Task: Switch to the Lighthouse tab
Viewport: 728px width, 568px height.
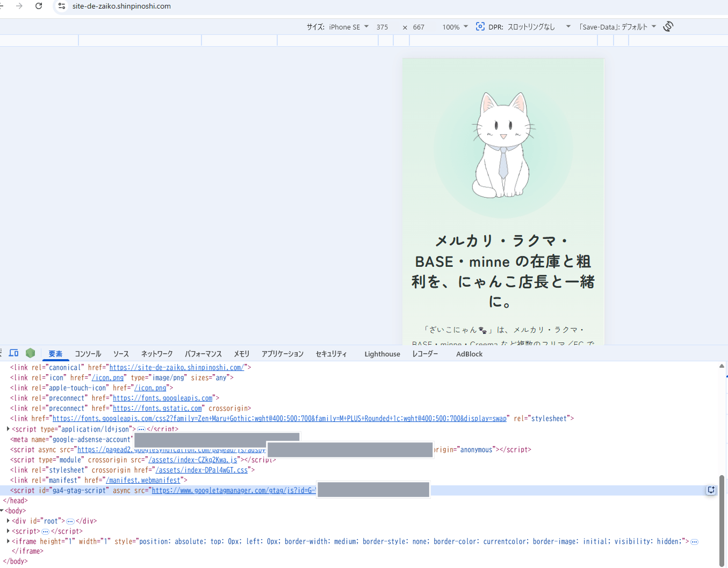Action: click(x=382, y=354)
